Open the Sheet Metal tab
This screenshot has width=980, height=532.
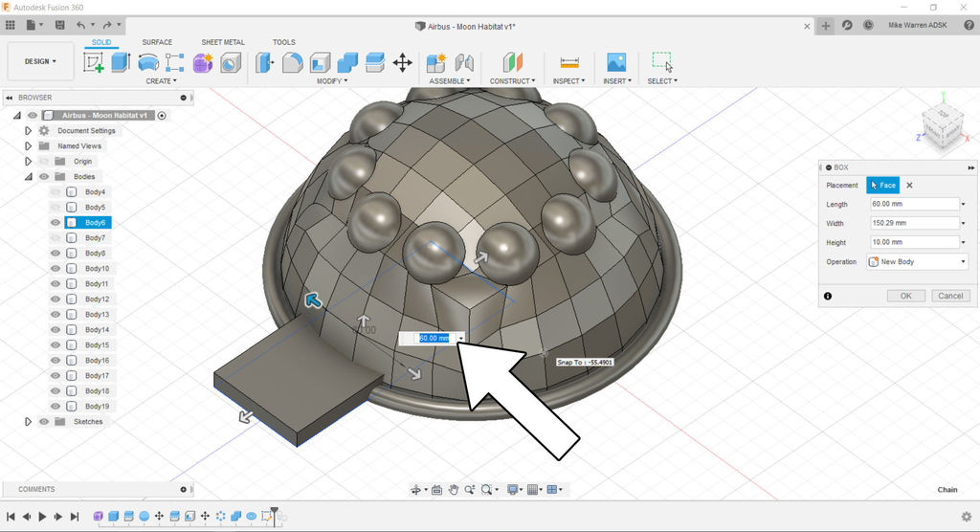(223, 42)
